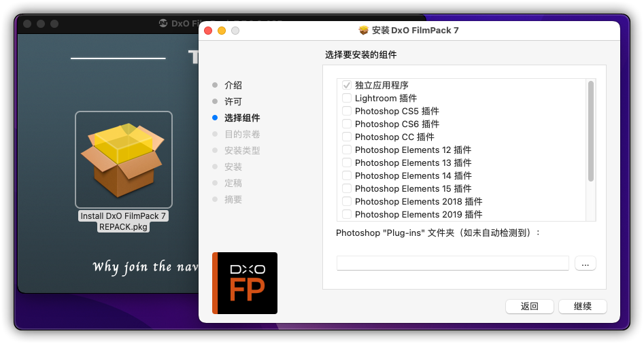This screenshot has width=644, height=344.
Task: Select the 选择组件 step in sidebar
Action: click(242, 118)
